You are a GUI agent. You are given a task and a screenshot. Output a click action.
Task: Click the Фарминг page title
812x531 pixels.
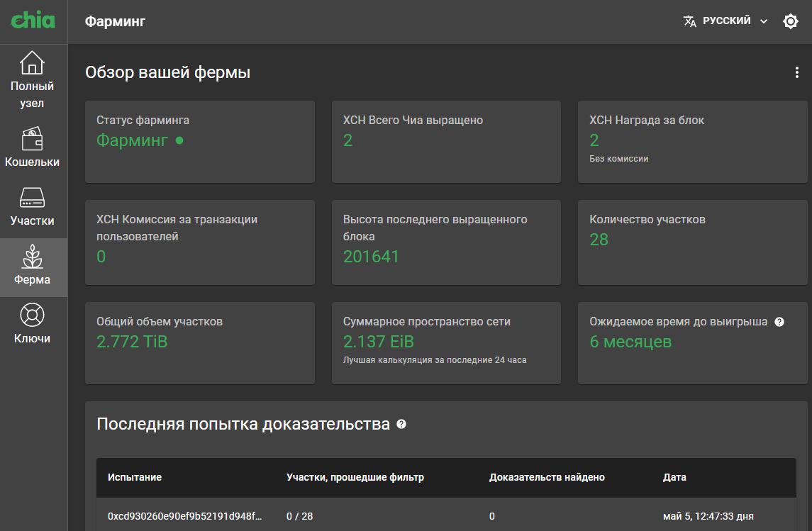115,21
